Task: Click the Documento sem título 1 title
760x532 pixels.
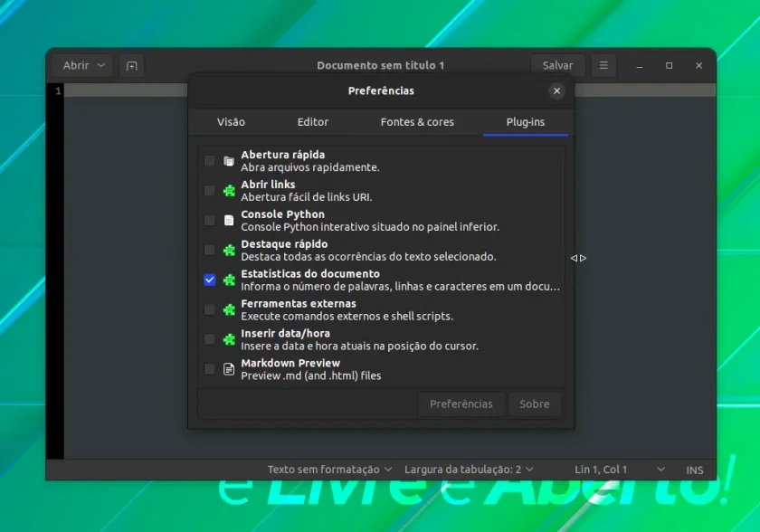Action: click(x=381, y=65)
